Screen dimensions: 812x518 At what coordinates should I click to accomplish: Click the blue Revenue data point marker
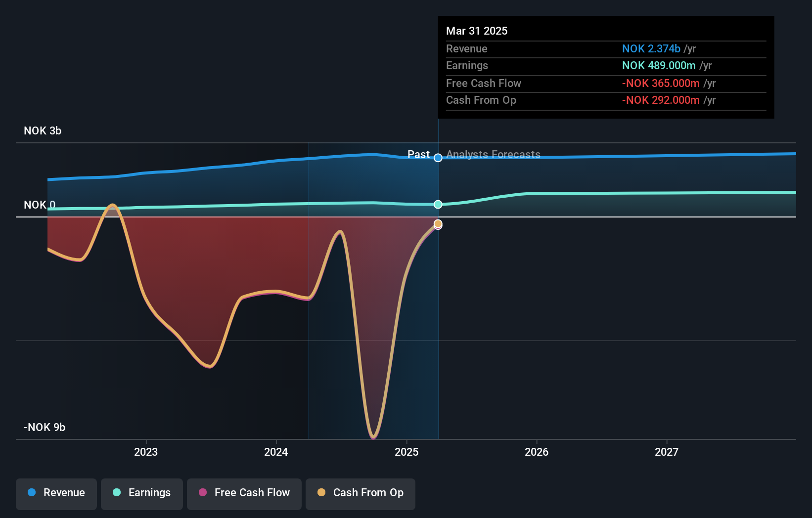[438, 158]
